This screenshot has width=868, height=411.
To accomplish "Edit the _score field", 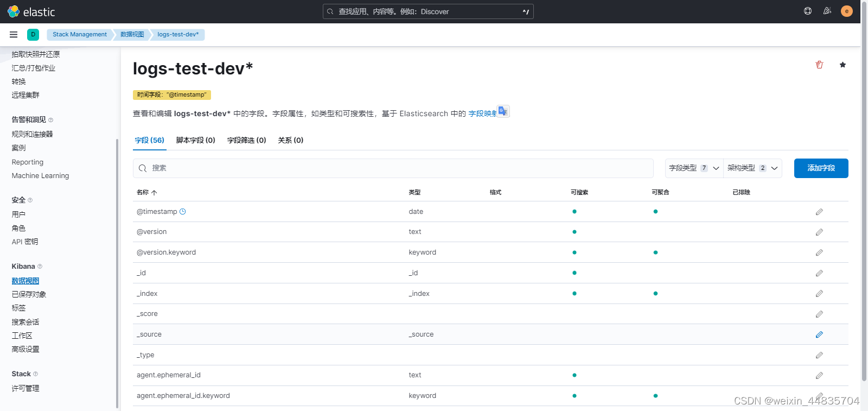I will pos(819,314).
